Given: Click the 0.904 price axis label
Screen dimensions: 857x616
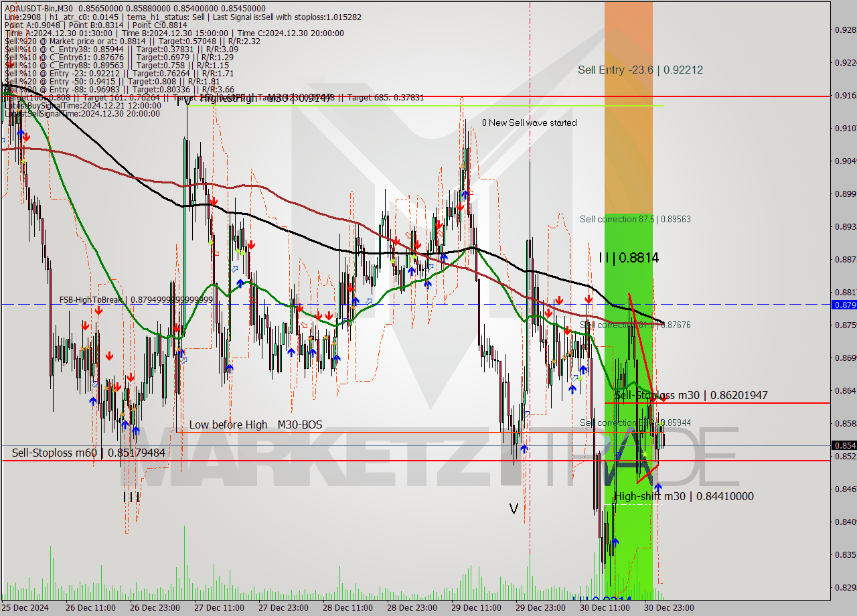Looking at the screenshot, I should (844, 161).
